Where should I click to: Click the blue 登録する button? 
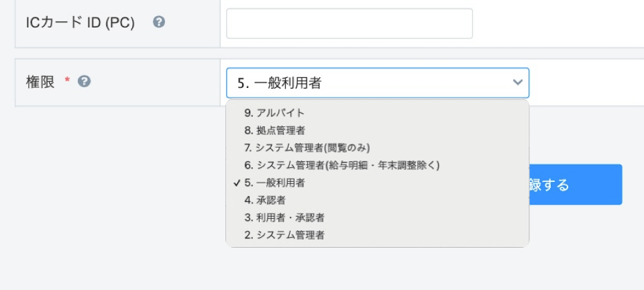tap(576, 185)
